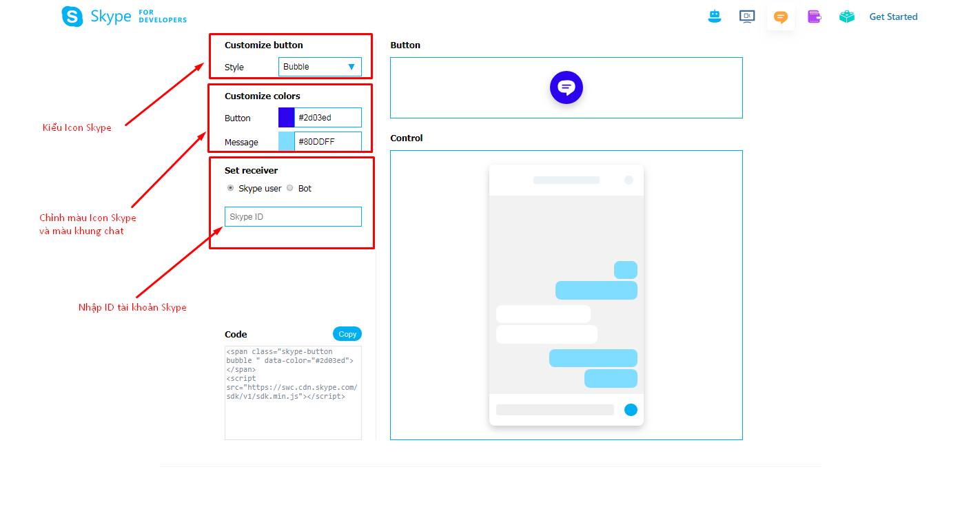Screen dimensions: 980x520
Task: Click the 'Message' color label
Action: pyautogui.click(x=241, y=142)
